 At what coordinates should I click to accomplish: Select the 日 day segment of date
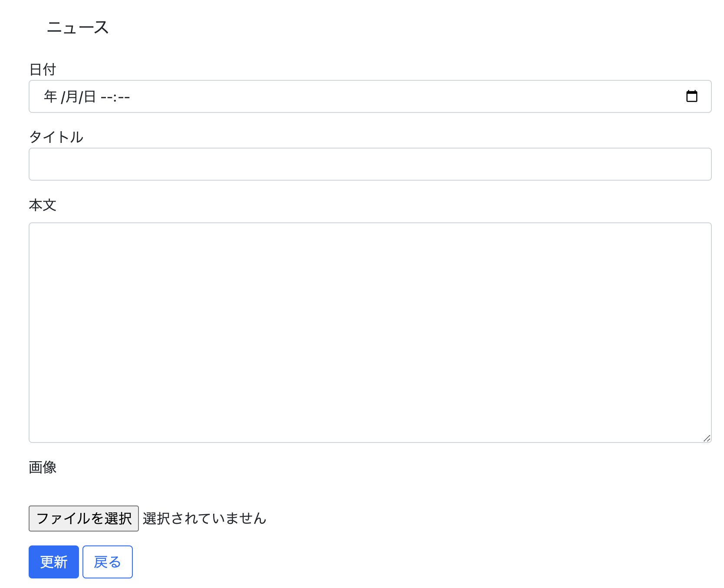tap(89, 96)
